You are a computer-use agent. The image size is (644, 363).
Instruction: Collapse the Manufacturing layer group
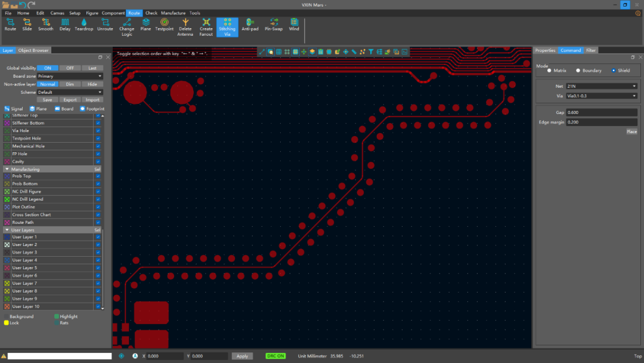[x=7, y=170]
